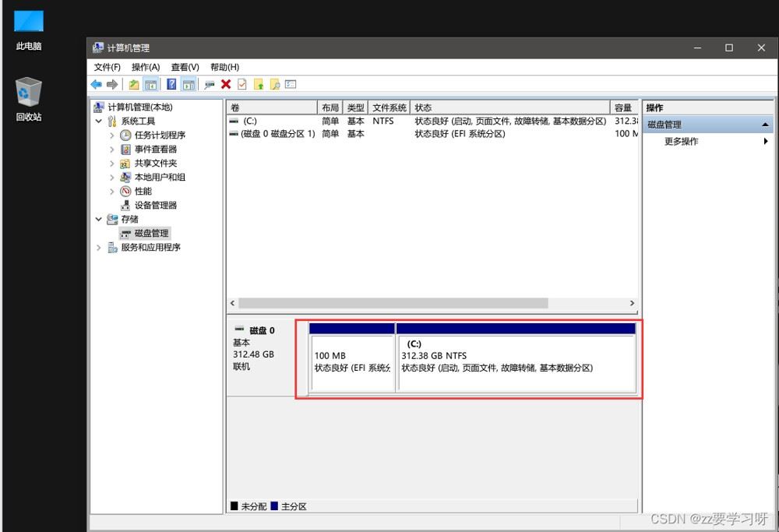Click the gray Forward arrow in toolbar

click(112, 84)
